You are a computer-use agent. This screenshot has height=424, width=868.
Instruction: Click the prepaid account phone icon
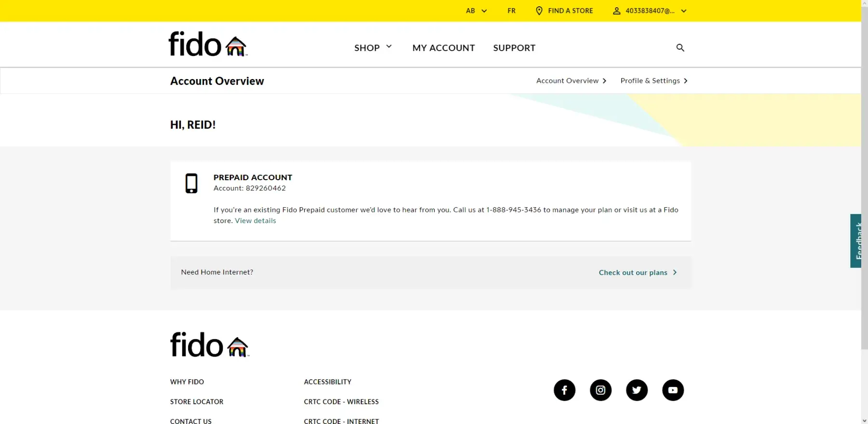tap(191, 184)
